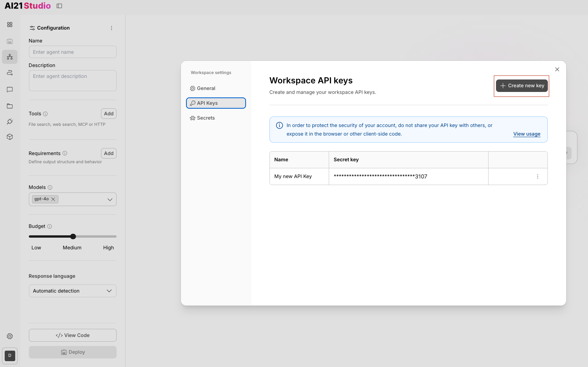Open the Configuration three-dot menu
Screen dimensions: 588x367
(112, 28)
